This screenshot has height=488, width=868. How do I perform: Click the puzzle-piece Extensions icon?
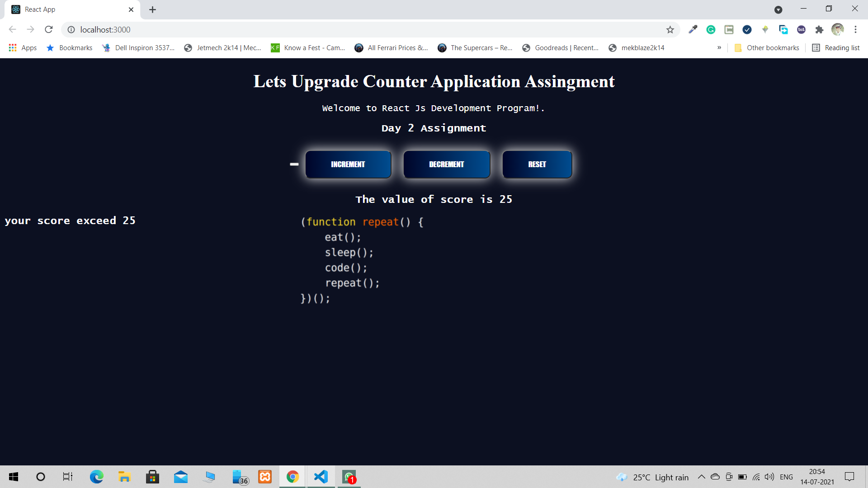[x=820, y=29]
